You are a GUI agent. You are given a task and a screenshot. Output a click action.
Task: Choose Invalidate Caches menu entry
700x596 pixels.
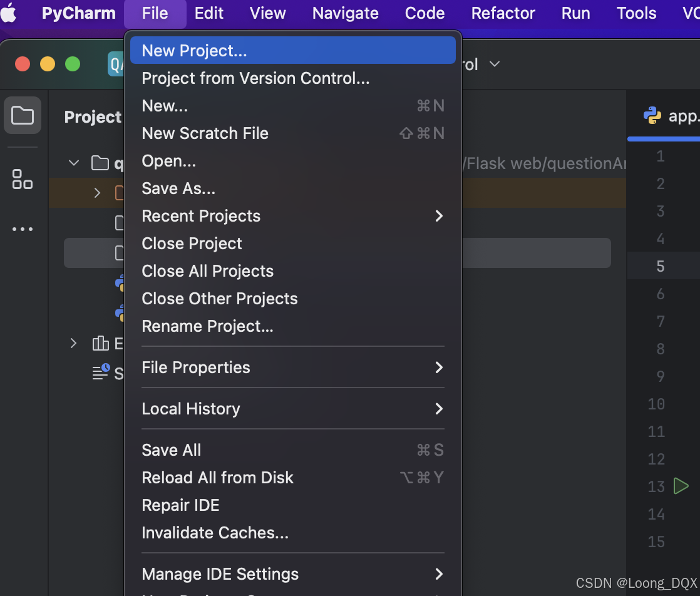point(215,533)
